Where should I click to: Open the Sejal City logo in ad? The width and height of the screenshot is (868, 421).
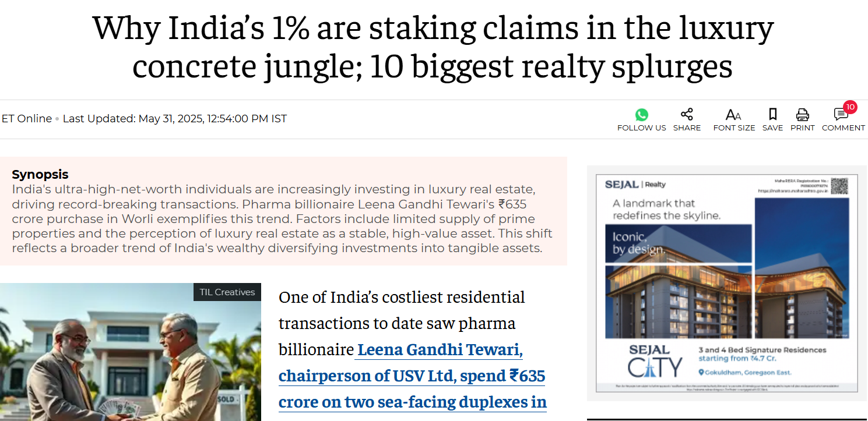pos(654,361)
